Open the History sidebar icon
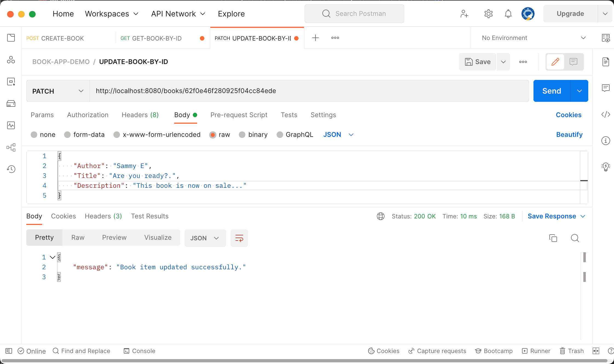This screenshot has height=364, width=614. (x=11, y=169)
